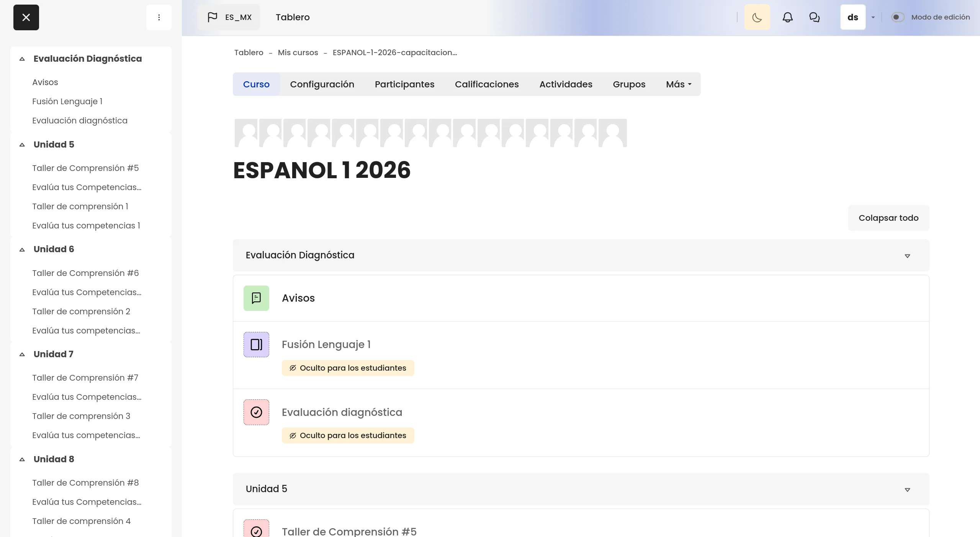
Task: Open the Configuración tab
Action: click(x=322, y=84)
